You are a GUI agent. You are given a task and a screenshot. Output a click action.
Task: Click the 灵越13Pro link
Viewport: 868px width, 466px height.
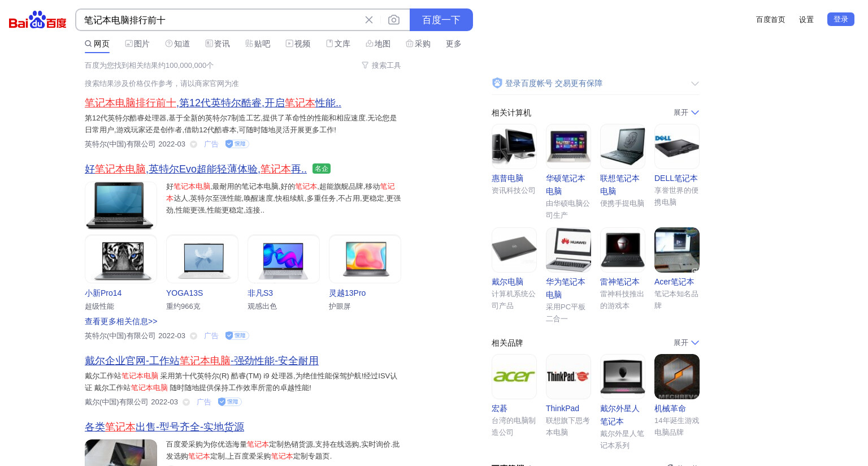(x=348, y=293)
